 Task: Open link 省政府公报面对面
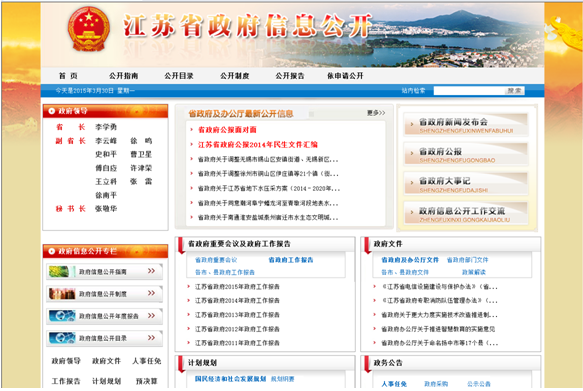[227, 130]
